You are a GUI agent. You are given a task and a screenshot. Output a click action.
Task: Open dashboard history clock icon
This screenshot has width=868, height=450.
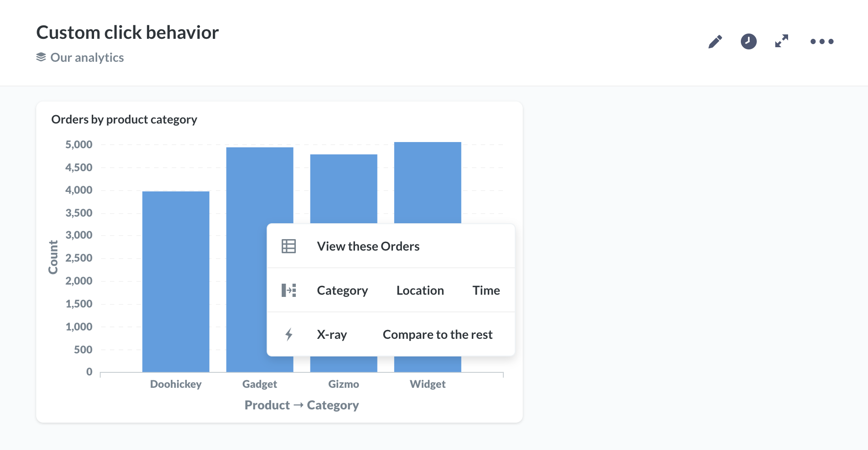tap(748, 41)
